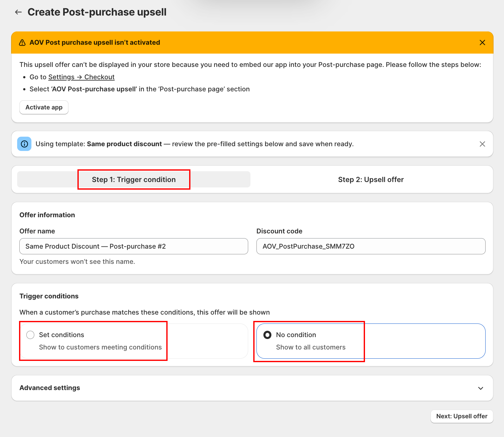
Task: Open the Settings → Checkout link
Action: [x=81, y=77]
